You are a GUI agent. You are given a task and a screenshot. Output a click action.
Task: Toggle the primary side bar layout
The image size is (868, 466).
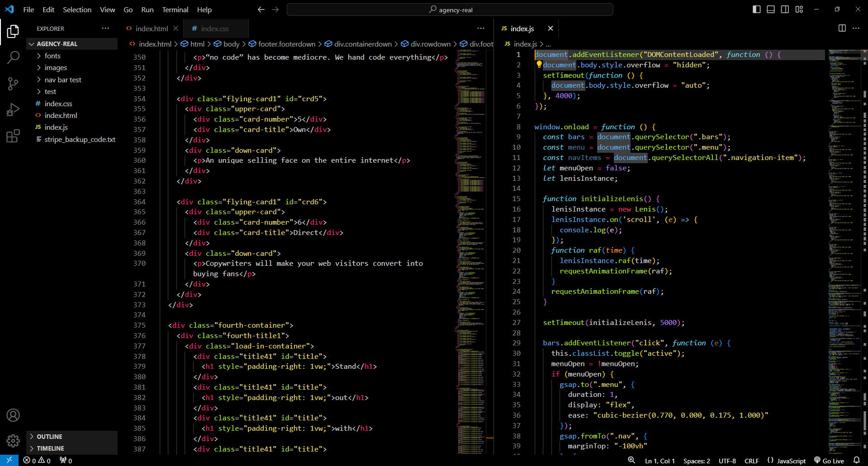pyautogui.click(x=756, y=9)
